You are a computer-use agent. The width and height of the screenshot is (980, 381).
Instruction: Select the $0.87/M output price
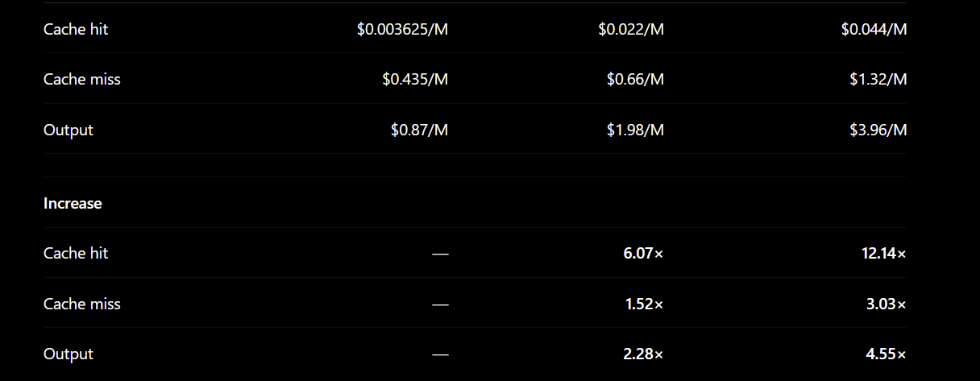(x=419, y=130)
